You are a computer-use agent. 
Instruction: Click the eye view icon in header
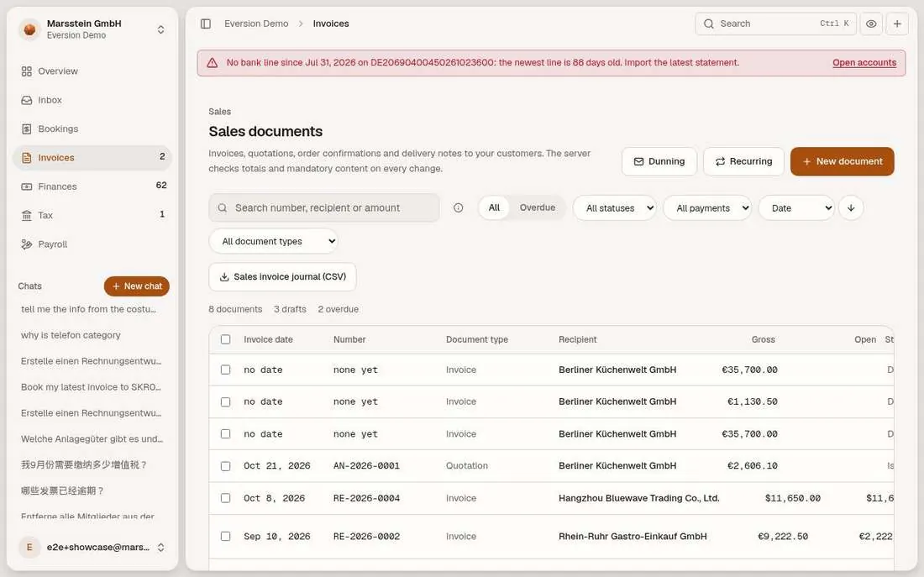tap(871, 24)
